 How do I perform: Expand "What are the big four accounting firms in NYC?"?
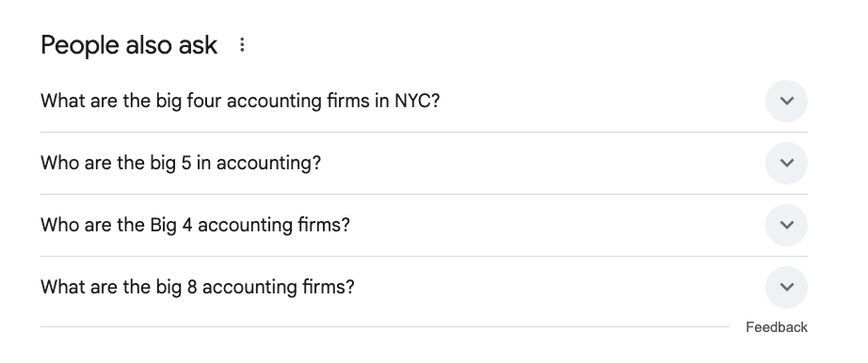(x=424, y=101)
